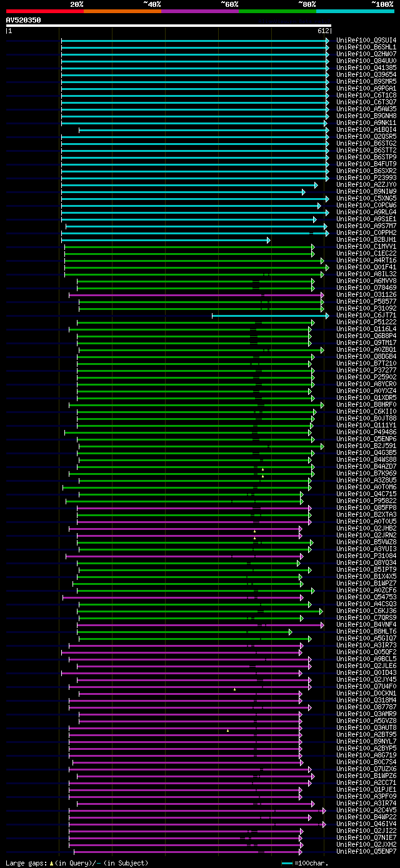This screenshot has height=868, width=400.
Task: Select the UniRef100_Q85FP8 label
Action: [x=366, y=507]
